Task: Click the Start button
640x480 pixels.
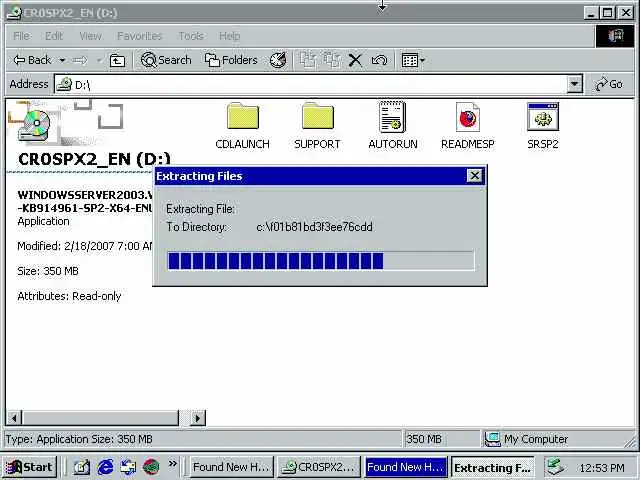Action: 29,467
